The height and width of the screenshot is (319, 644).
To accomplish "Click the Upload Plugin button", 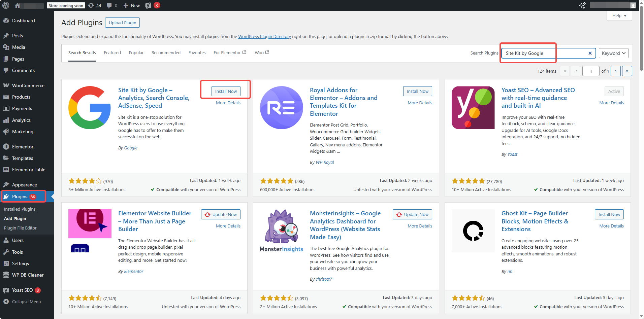I will pos(122,23).
